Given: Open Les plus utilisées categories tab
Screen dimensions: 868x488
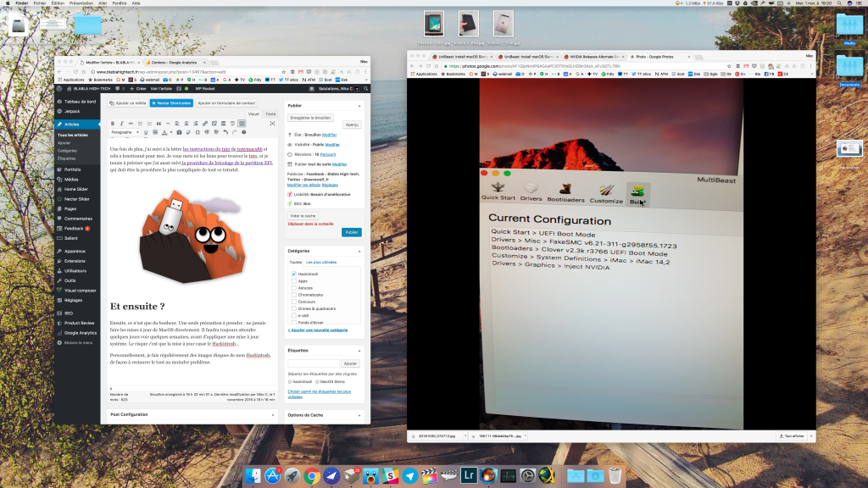Looking at the screenshot, I should coord(321,263).
